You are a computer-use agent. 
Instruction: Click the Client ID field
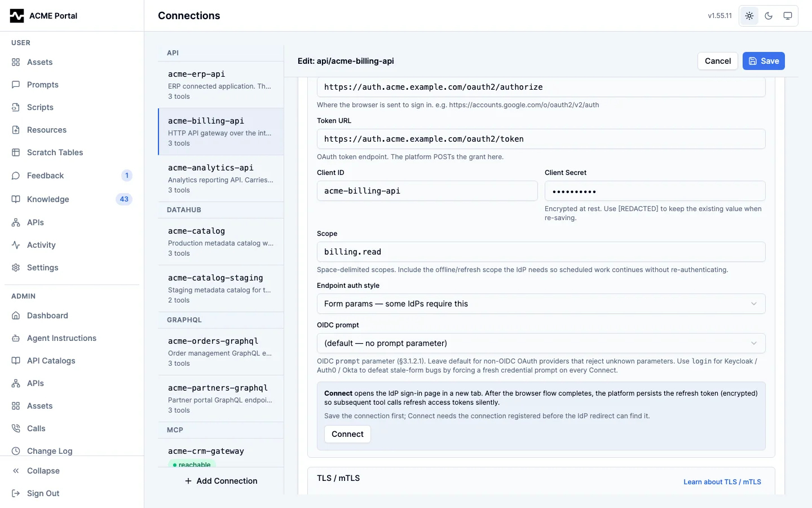[x=427, y=191]
